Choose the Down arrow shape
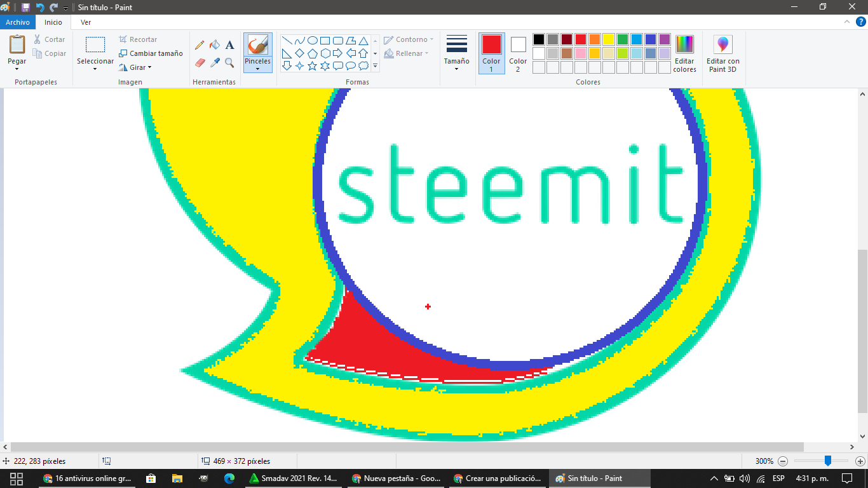This screenshot has width=868, height=488. click(287, 66)
